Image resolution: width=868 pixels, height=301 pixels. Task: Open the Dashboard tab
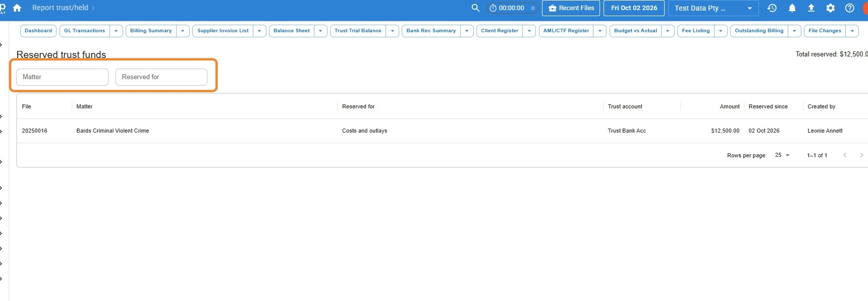click(x=38, y=31)
